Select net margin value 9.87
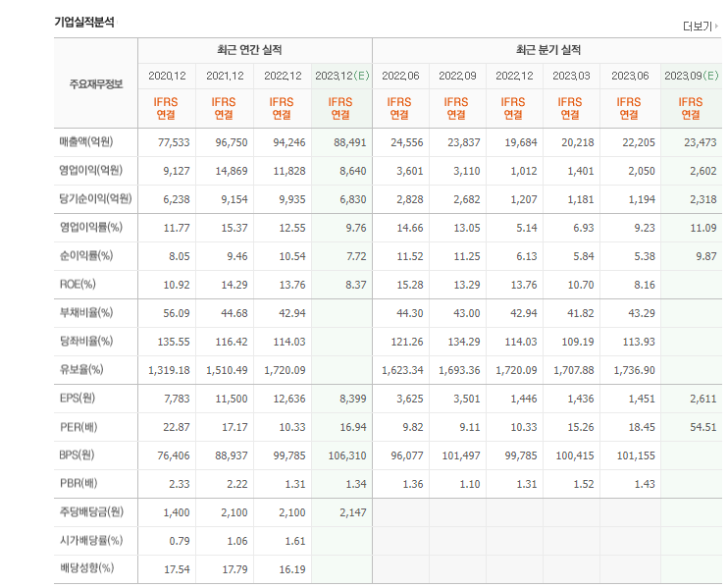 [706, 256]
